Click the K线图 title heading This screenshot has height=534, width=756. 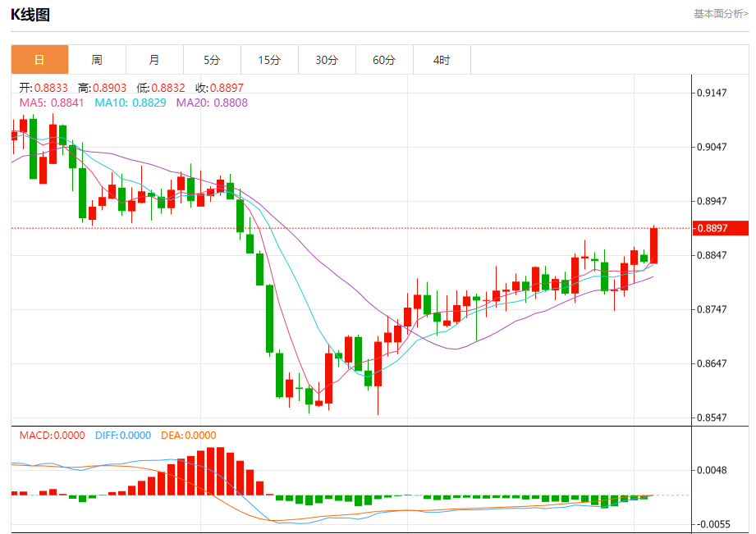click(30, 15)
